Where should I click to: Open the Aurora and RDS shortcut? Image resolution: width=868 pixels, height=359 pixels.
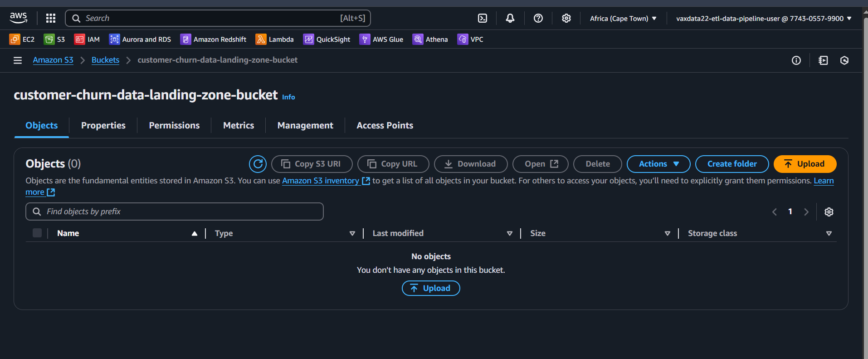[x=140, y=39]
